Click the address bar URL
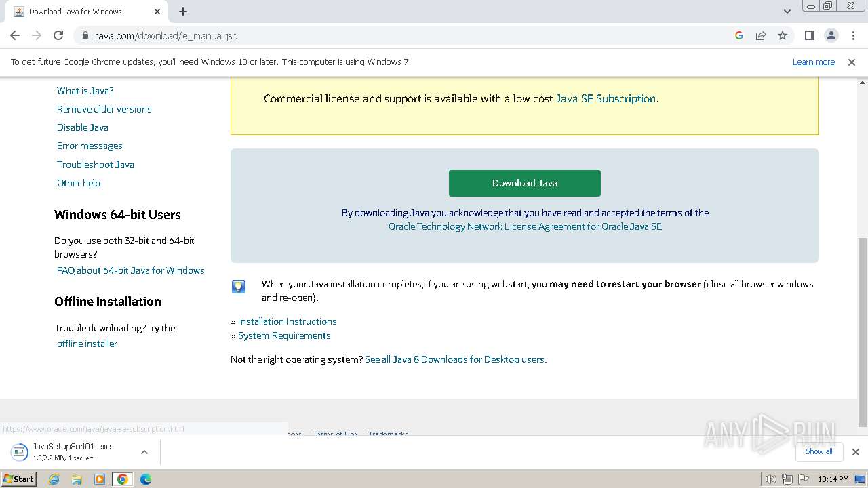Screen dimensions: 868x488 [x=167, y=35]
